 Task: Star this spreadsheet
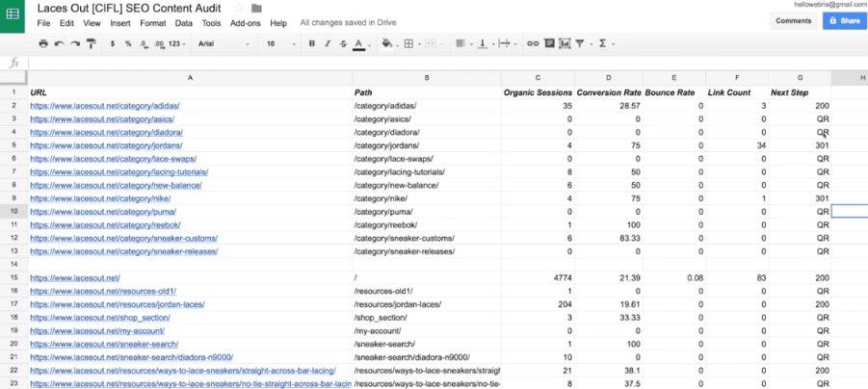tap(239, 8)
